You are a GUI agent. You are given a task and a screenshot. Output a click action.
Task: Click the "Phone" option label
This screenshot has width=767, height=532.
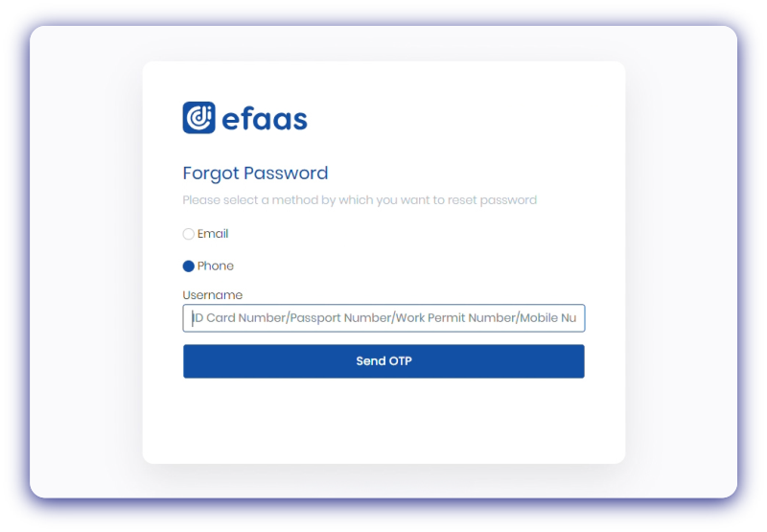coord(216,266)
